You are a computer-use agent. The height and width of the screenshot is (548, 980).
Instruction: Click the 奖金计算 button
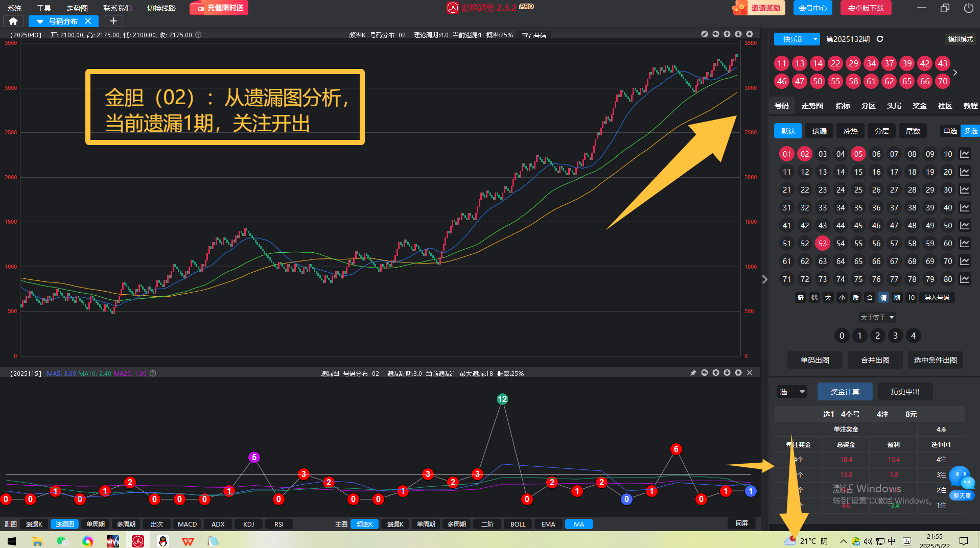tap(845, 392)
